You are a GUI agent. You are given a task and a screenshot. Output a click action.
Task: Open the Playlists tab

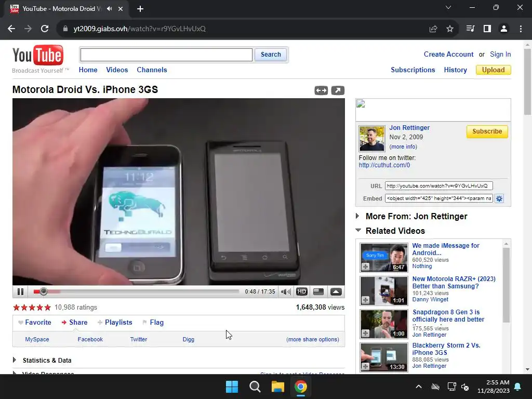coord(115,322)
